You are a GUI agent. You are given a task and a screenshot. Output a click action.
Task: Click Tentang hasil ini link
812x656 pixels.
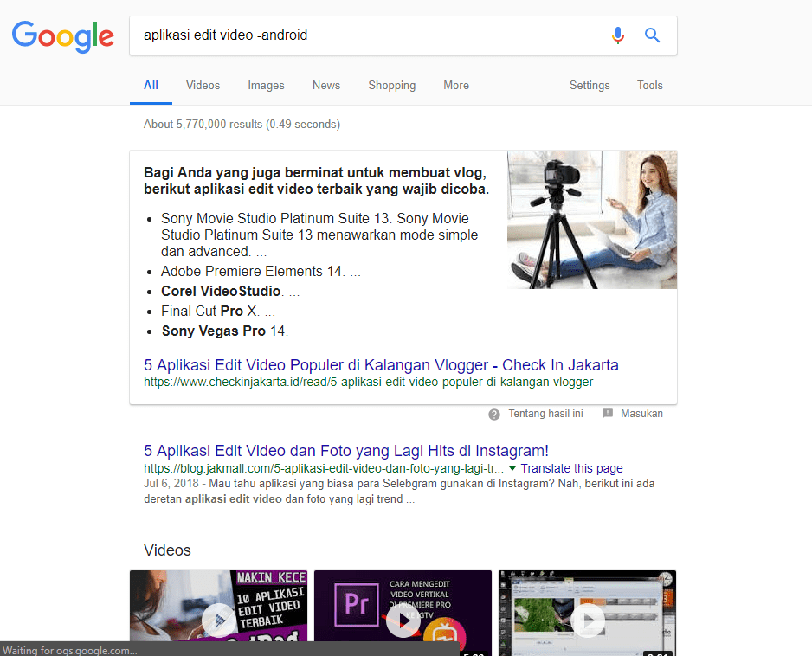546,414
